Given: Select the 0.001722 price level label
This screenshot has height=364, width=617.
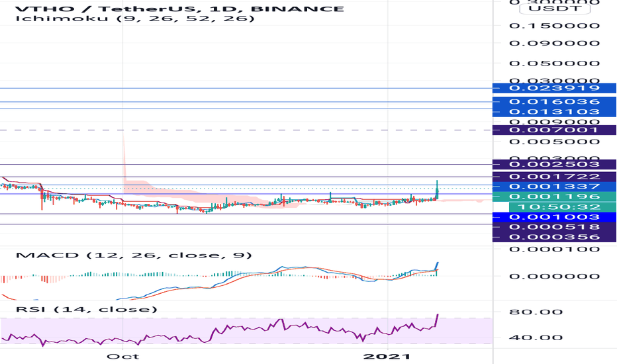Looking at the screenshot, I should tap(554, 177).
